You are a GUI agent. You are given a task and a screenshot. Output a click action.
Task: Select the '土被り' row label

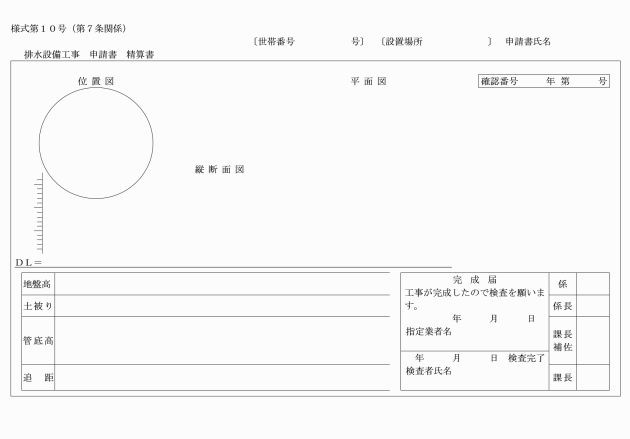(38, 306)
